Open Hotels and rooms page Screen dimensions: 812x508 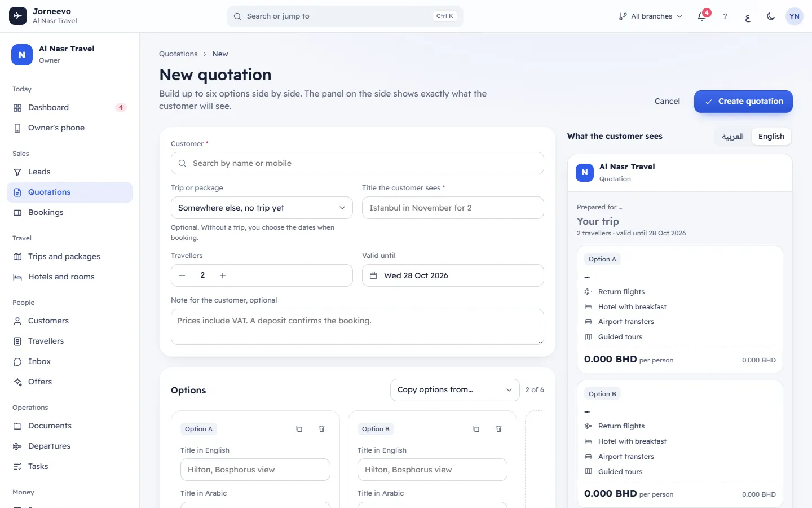point(69,277)
